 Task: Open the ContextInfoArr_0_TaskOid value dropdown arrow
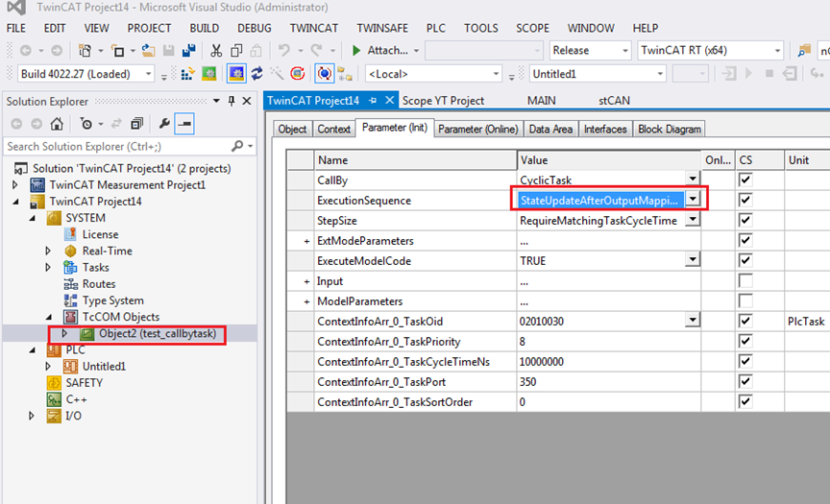coord(693,320)
